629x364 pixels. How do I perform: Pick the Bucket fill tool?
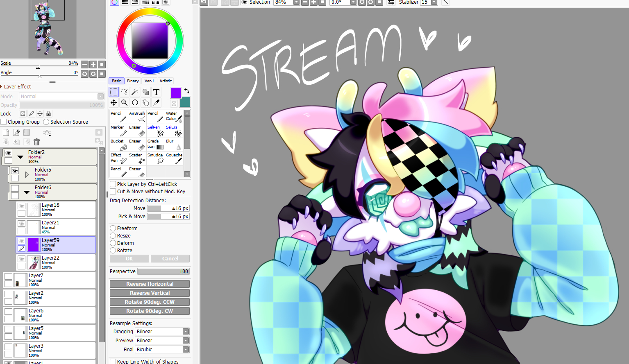[x=118, y=145]
